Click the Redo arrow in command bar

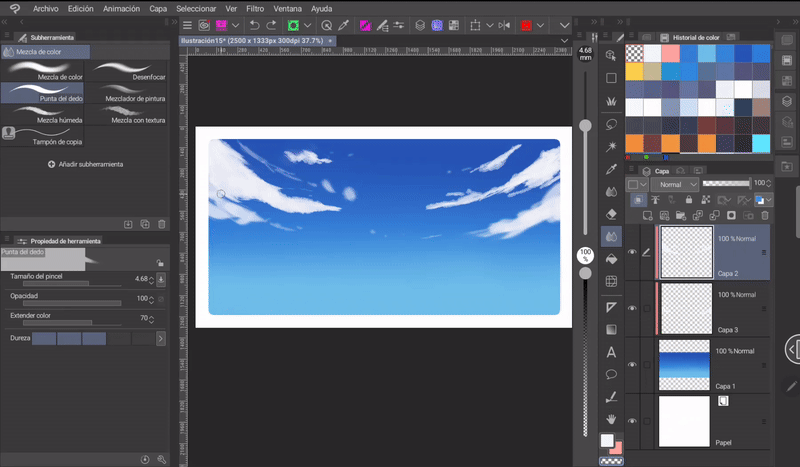pyautogui.click(x=271, y=25)
